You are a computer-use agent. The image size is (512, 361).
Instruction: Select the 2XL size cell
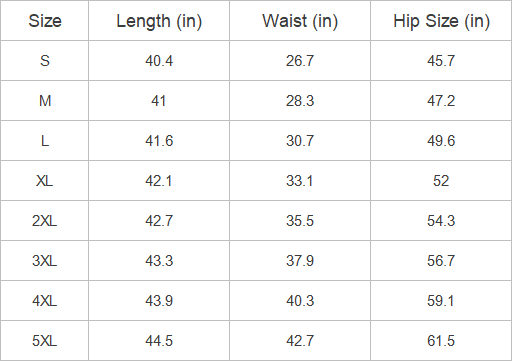(x=45, y=221)
